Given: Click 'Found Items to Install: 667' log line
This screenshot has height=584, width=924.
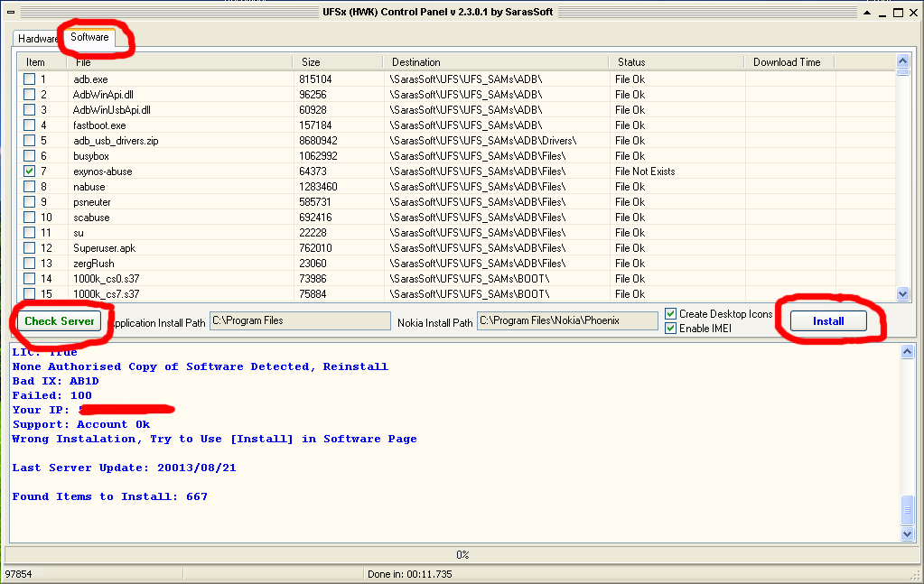Looking at the screenshot, I should [x=109, y=496].
